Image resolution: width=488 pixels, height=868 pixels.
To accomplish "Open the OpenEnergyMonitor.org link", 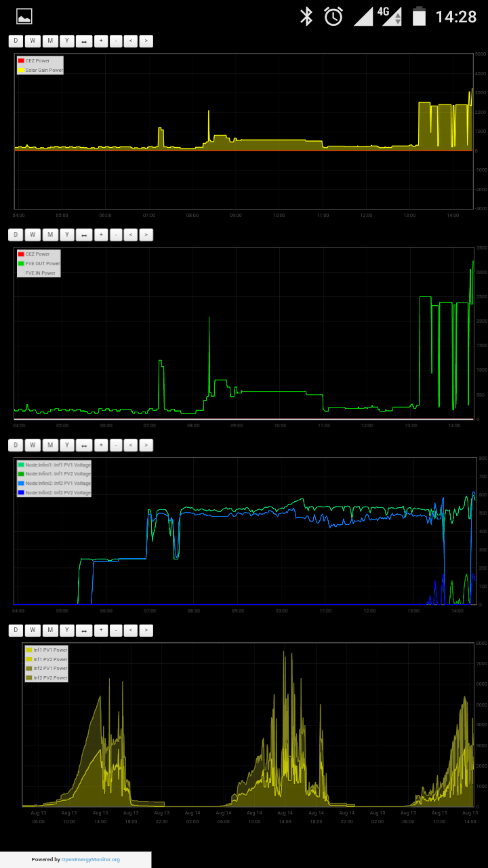I will coord(91,859).
